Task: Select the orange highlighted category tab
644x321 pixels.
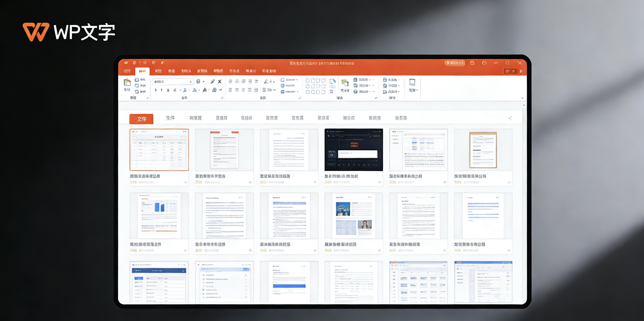Action: tap(141, 119)
